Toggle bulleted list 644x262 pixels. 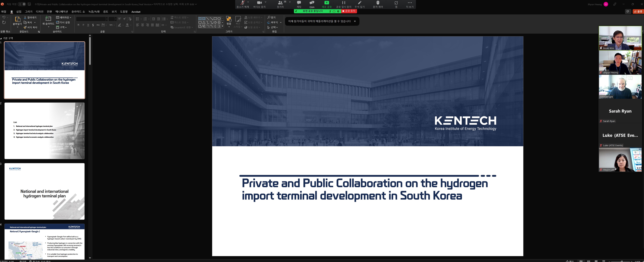pos(137,19)
